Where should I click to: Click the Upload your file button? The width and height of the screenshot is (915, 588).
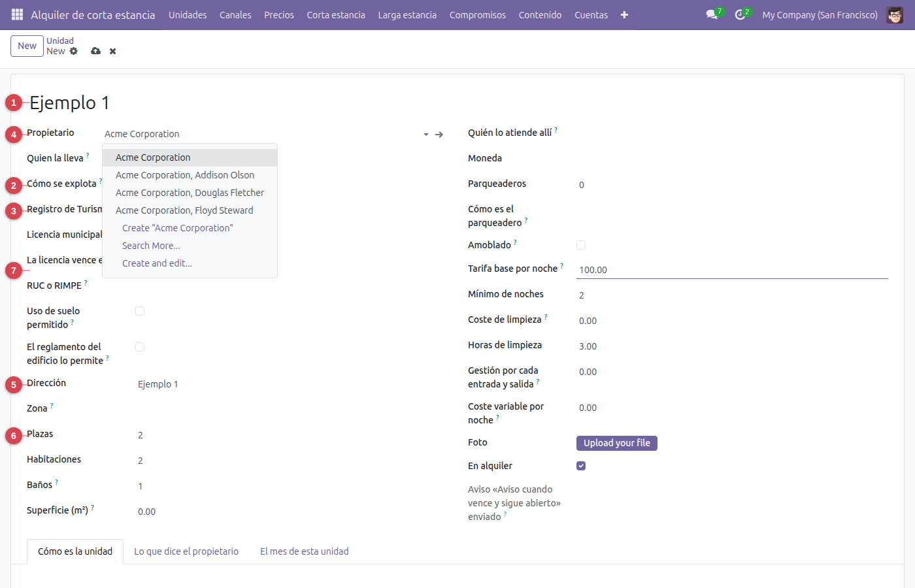point(617,443)
